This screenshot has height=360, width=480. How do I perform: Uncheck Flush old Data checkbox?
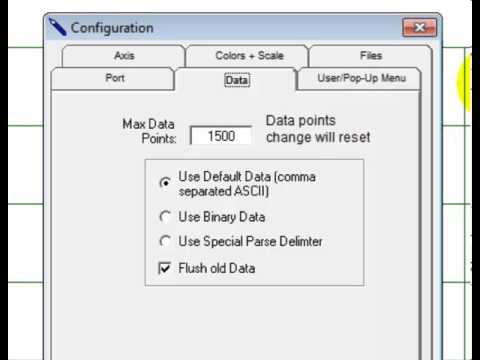point(165,268)
